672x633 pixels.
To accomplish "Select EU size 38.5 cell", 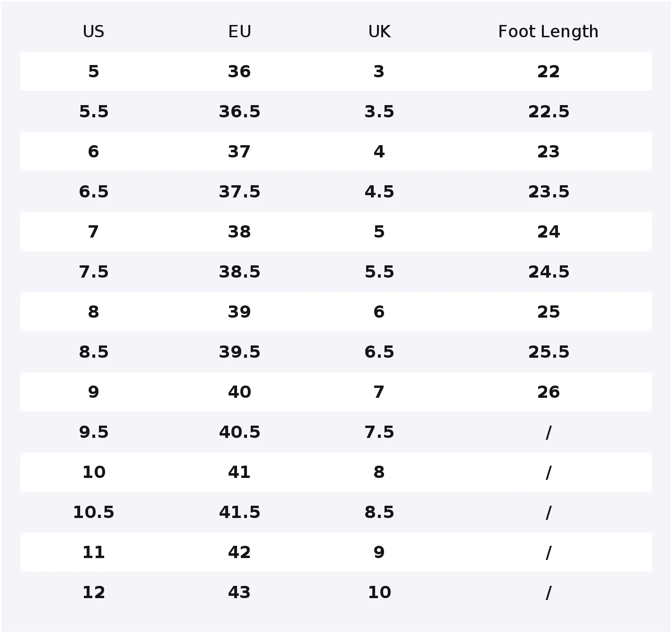I will point(239,272).
